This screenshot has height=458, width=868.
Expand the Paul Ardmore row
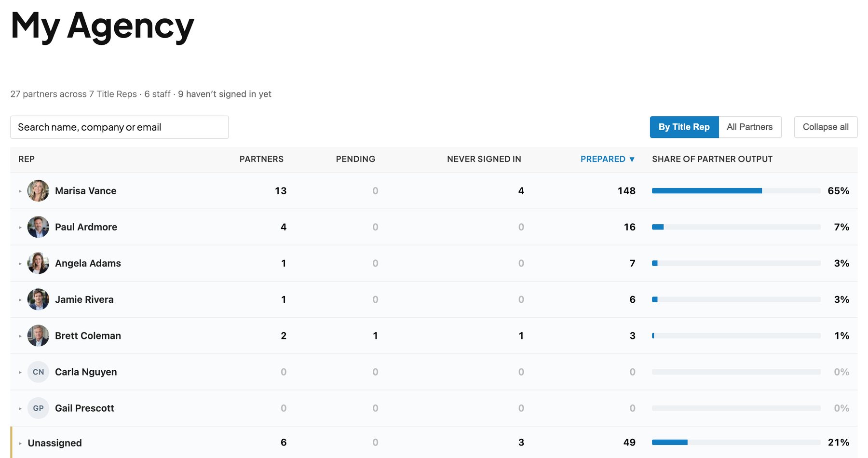(x=20, y=228)
